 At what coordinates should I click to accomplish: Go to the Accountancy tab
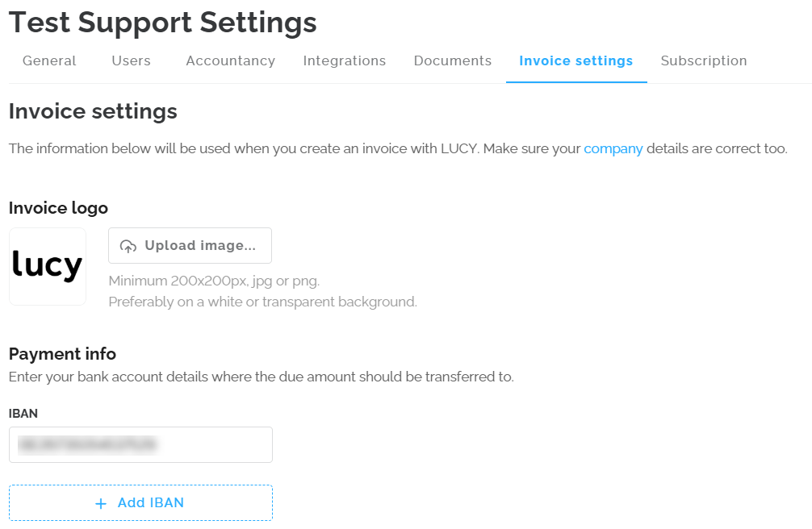[230, 60]
